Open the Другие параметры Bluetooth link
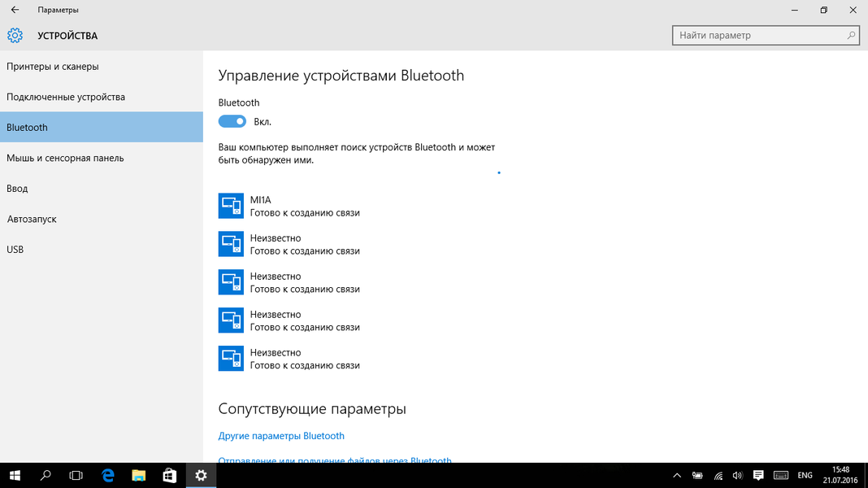Viewport: 868px width, 488px height. [281, 436]
